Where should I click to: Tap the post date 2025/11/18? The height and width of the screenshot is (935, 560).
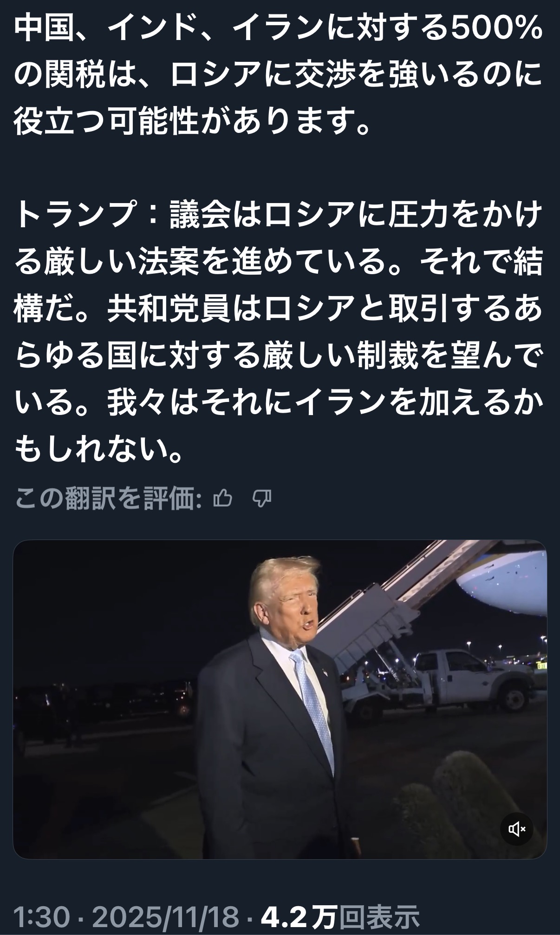tap(166, 917)
